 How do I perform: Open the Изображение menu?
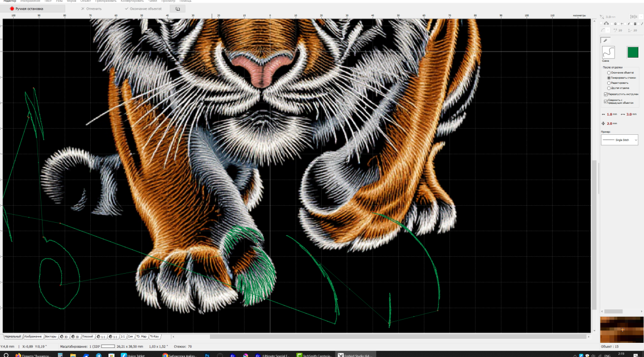point(30,1)
